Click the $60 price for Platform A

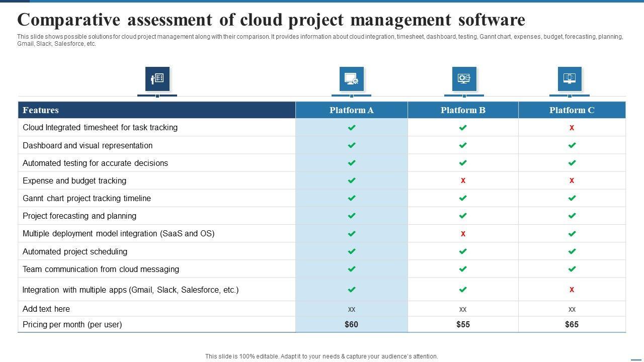pyautogui.click(x=352, y=324)
